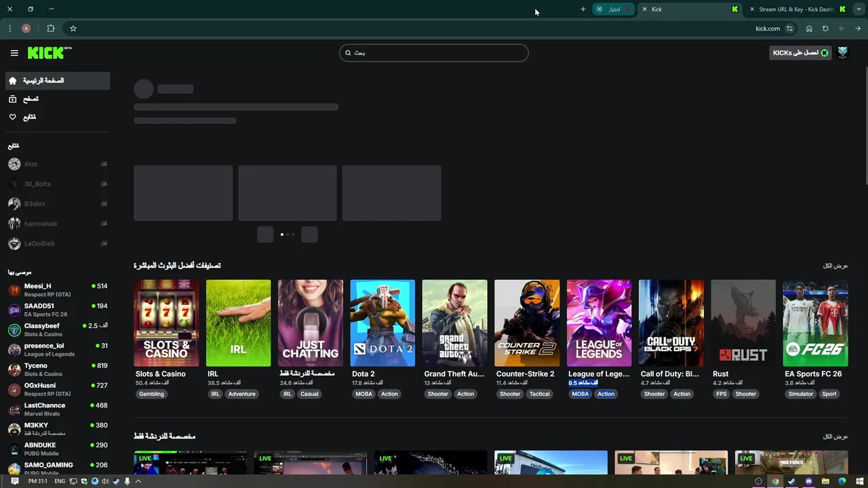Click the Get KICKs button
This screenshot has height=488, width=868.
pyautogui.click(x=800, y=53)
